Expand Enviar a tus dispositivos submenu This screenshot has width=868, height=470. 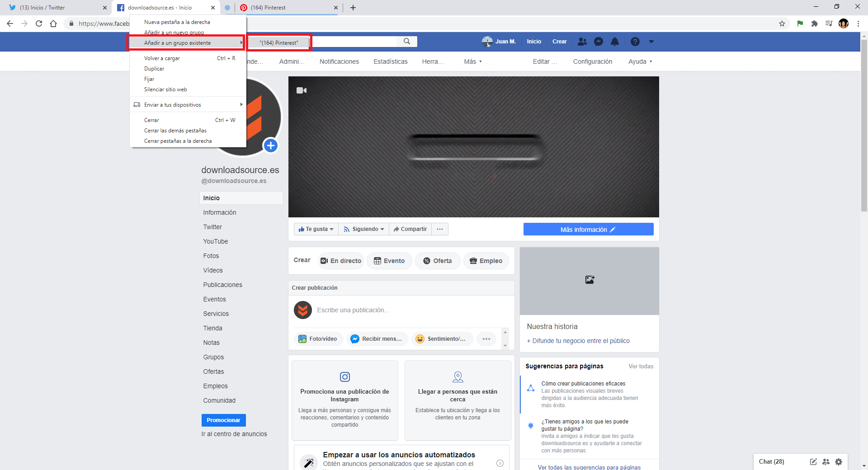(188, 105)
